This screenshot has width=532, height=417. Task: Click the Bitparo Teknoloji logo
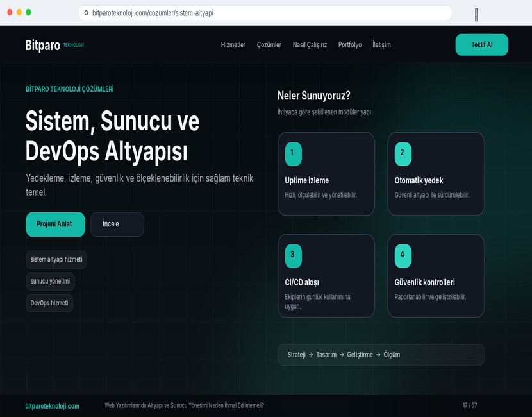click(54, 45)
